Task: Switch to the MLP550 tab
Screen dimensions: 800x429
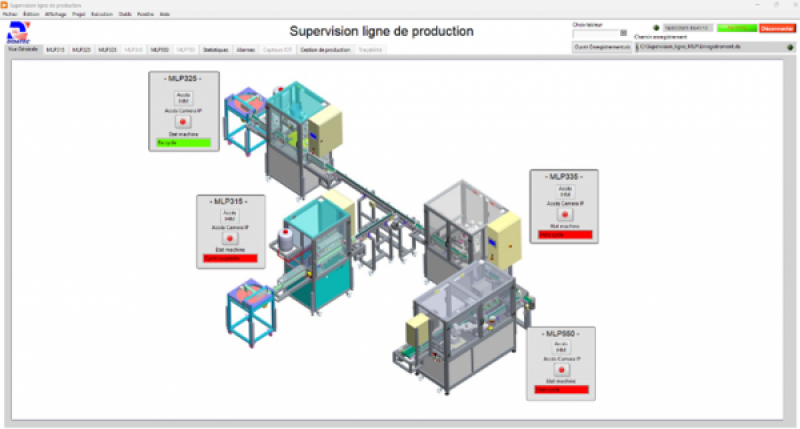Action: click(160, 50)
